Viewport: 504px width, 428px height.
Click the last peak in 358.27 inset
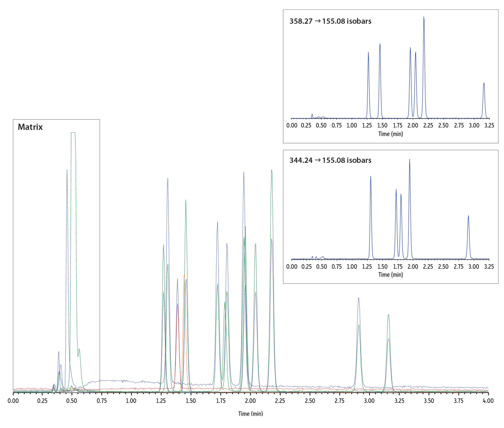point(484,84)
